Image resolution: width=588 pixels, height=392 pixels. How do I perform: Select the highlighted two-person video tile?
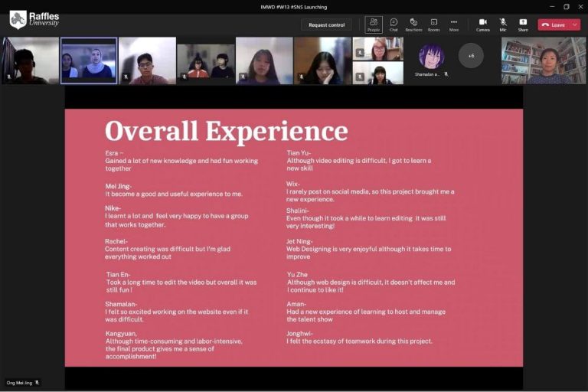89,60
